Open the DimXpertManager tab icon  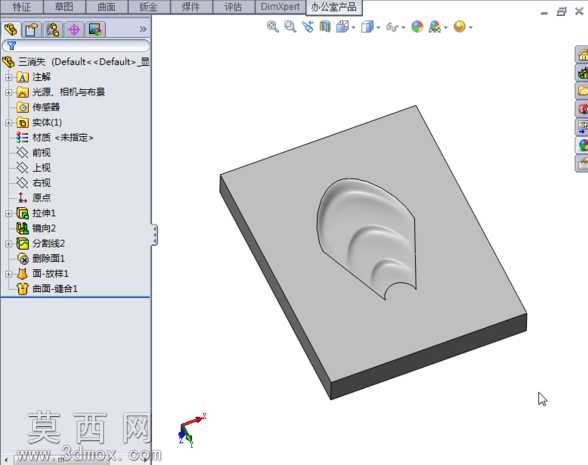[x=74, y=29]
